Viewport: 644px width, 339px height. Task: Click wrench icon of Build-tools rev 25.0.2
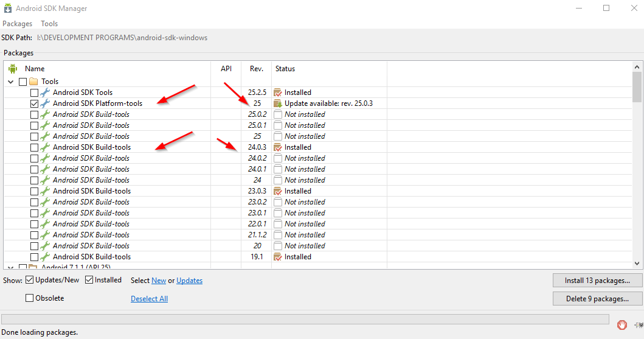pos(45,114)
